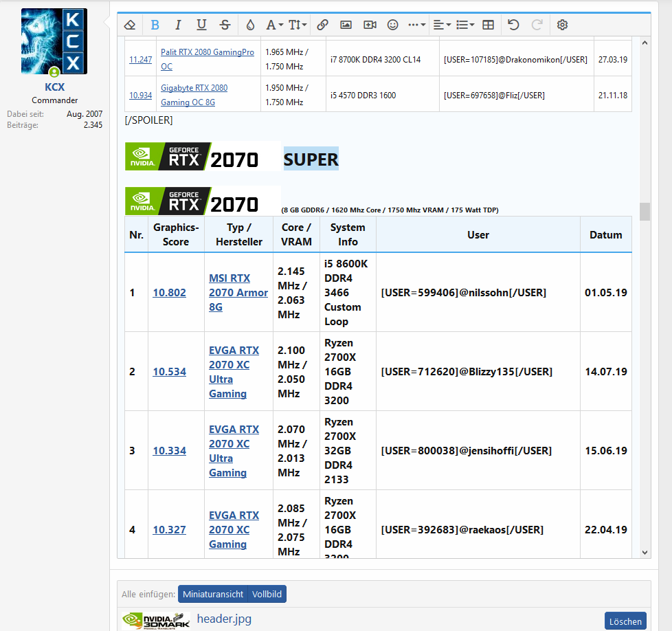Click the Datum column header
Viewport: 672px width, 631px height.
pyautogui.click(x=605, y=235)
